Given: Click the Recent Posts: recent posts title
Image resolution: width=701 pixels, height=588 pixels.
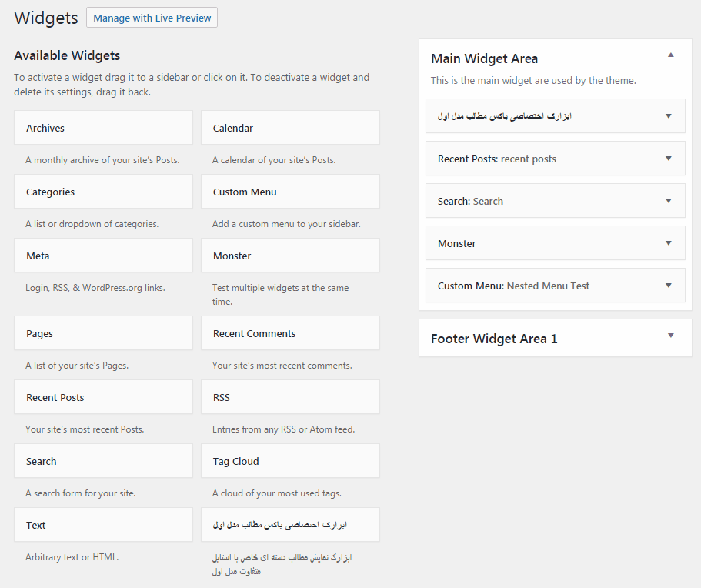Looking at the screenshot, I should [496, 159].
